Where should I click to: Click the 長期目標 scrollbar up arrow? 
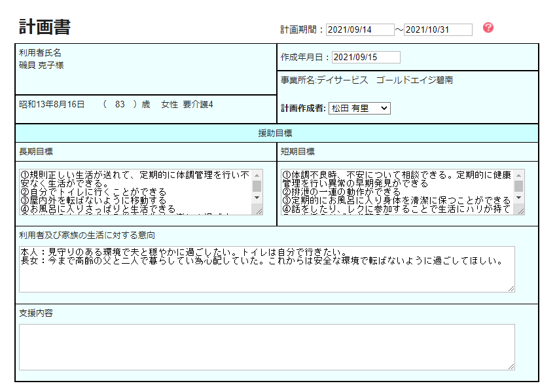click(x=257, y=175)
